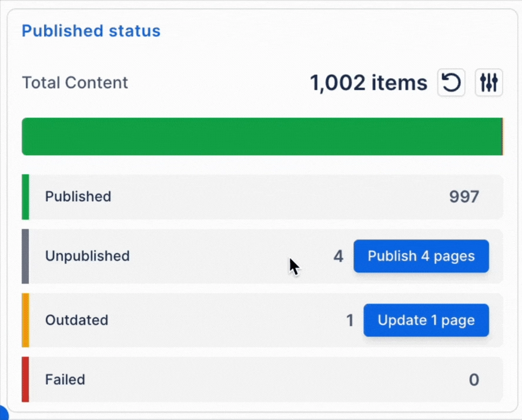Click the Total Content label
522x420 pixels.
click(x=75, y=82)
